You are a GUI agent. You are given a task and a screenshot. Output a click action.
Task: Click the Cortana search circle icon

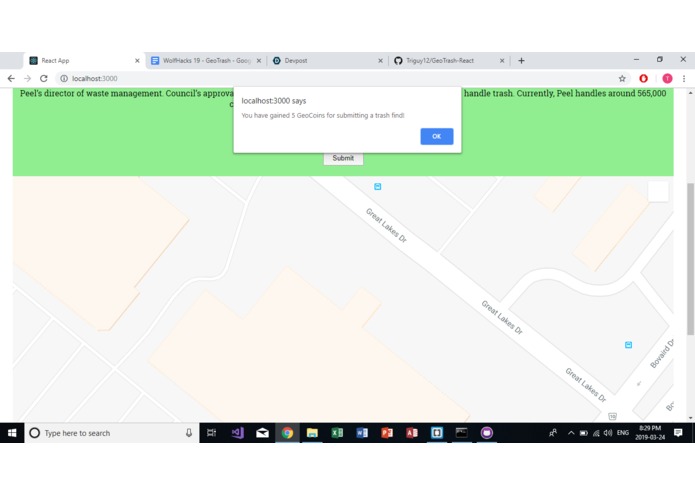[34, 433]
